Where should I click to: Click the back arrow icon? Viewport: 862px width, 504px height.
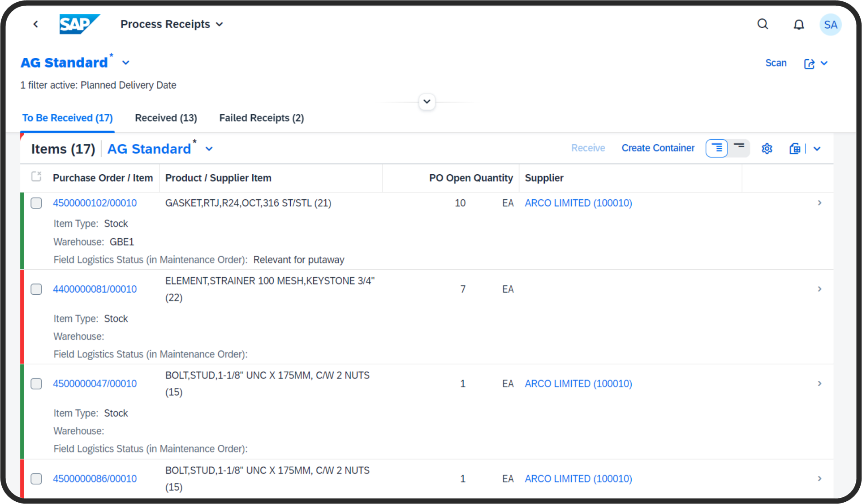36,24
